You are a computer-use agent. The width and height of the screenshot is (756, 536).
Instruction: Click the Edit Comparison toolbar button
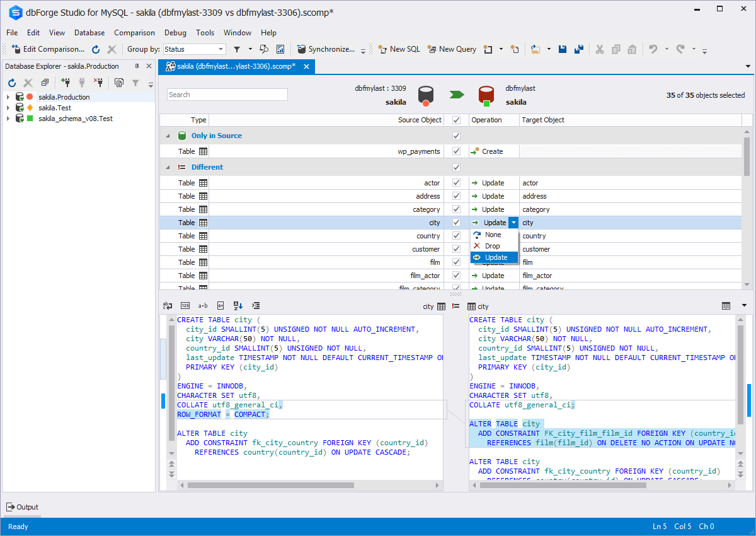point(49,49)
